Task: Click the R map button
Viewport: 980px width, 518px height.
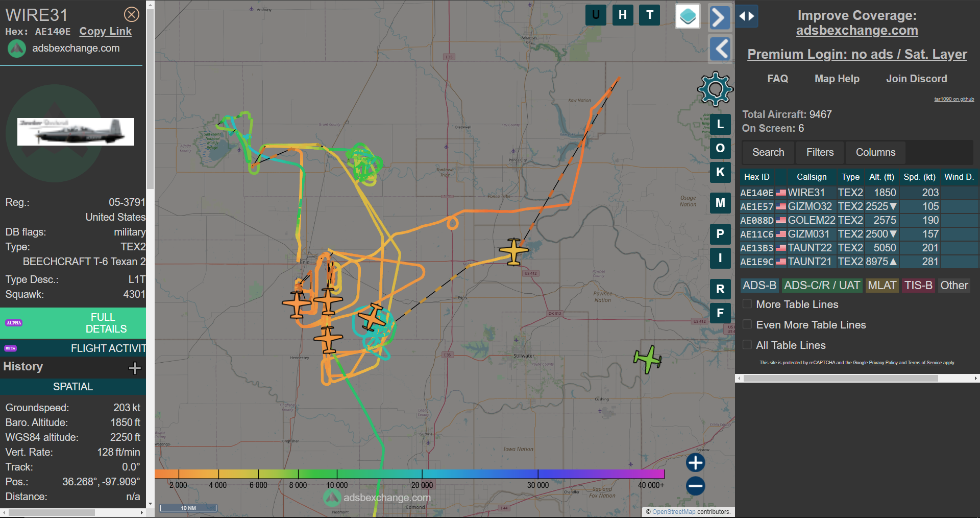Action: (720, 289)
